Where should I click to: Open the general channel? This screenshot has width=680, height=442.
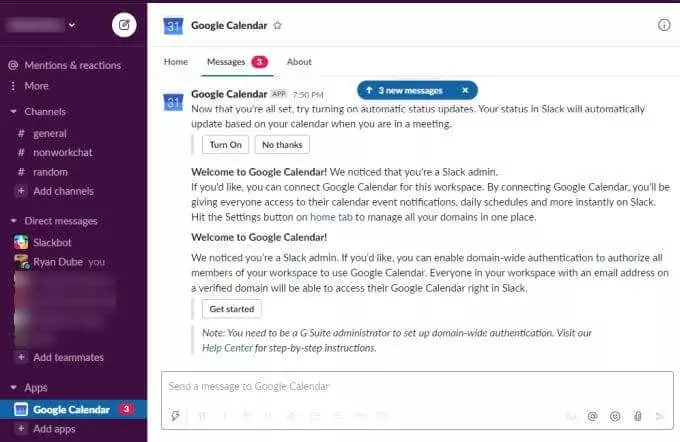click(x=50, y=134)
